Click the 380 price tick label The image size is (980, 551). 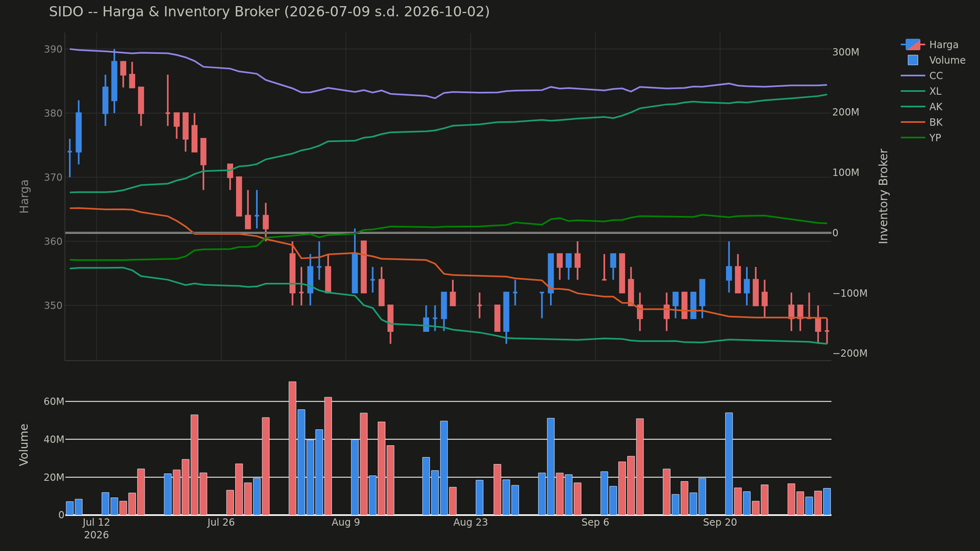coord(54,113)
